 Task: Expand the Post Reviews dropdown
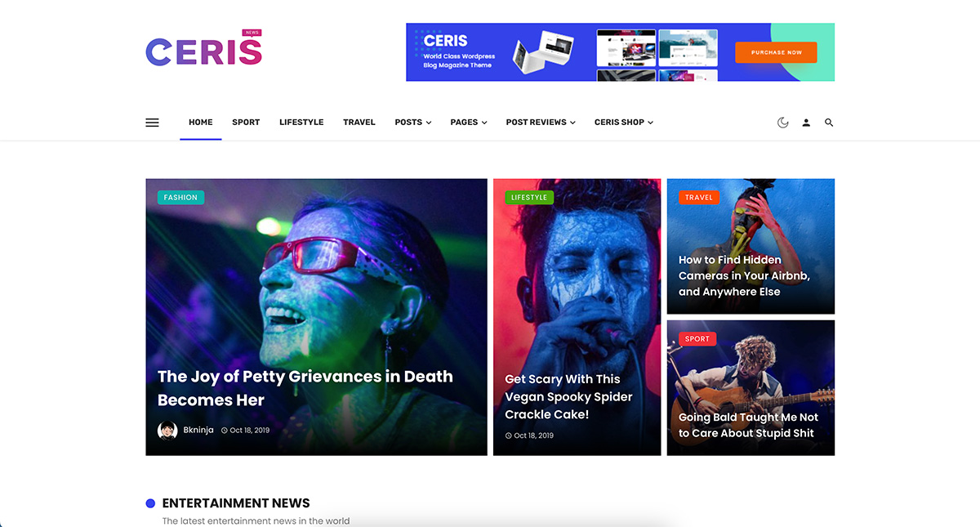coord(541,123)
